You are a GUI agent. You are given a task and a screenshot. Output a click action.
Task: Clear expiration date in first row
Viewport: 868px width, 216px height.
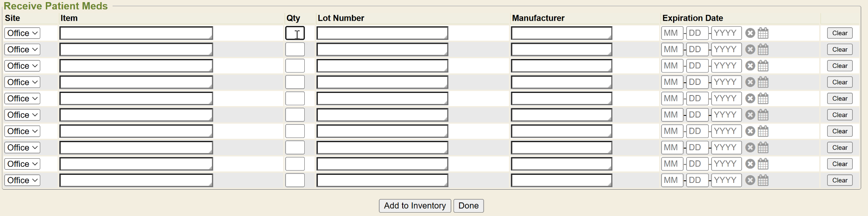(750, 33)
